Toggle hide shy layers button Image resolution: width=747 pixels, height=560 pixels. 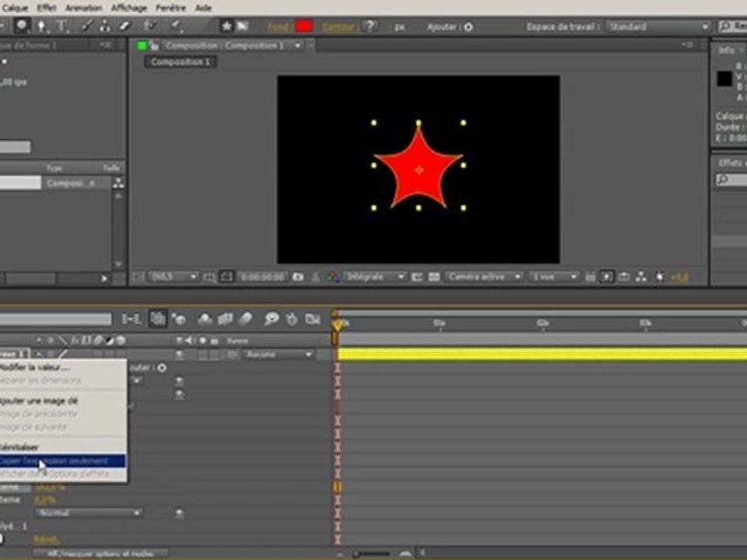coord(205,319)
